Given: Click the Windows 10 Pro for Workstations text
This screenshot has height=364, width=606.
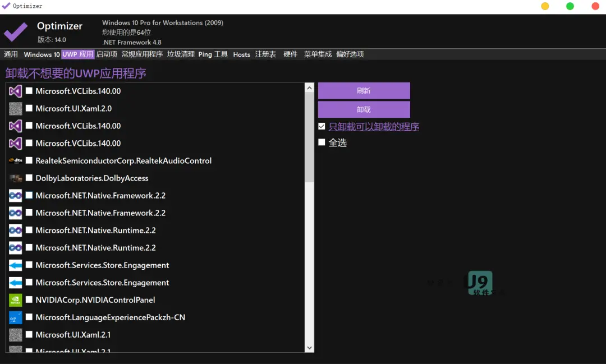Looking at the screenshot, I should 163,23.
